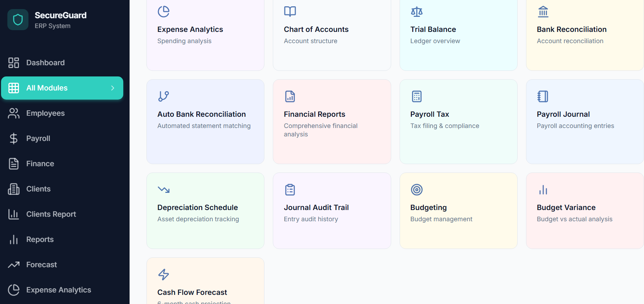Screen dimensions: 644x304
Task: Click the Financial Reports file-chart icon
Action: 290,96
